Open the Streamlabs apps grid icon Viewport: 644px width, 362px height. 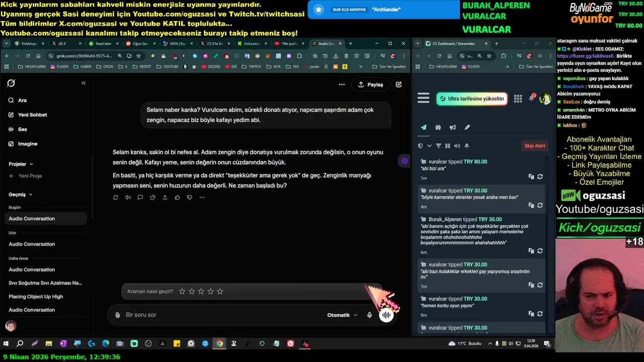click(518, 99)
